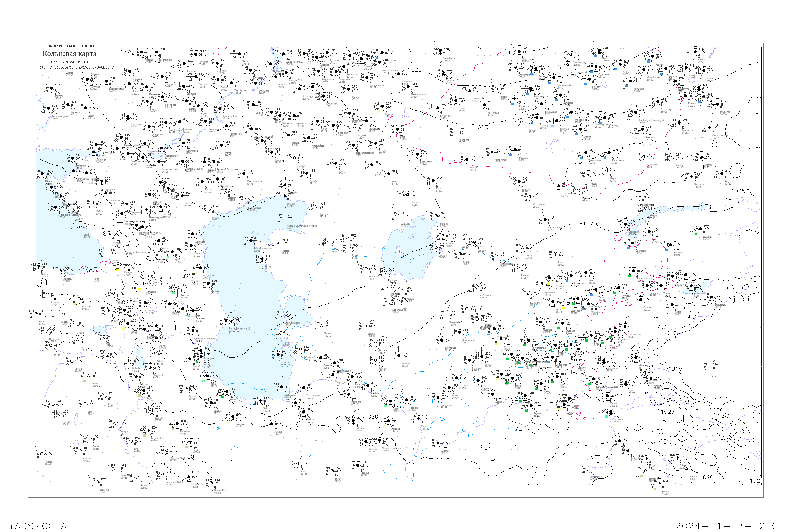Open the meteocenter.net UAOL.png URL

click(x=75, y=68)
